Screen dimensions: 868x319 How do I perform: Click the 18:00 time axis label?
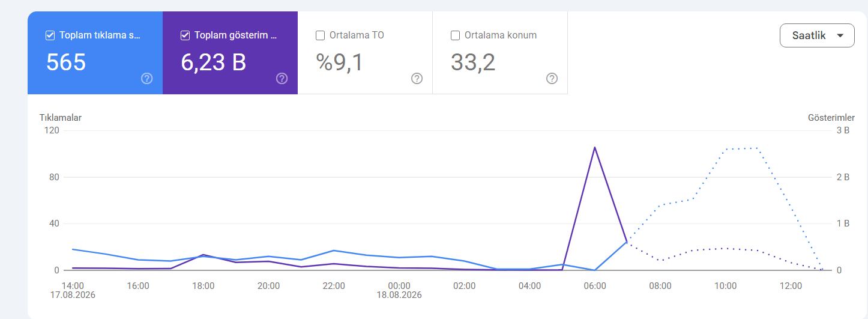pyautogui.click(x=203, y=286)
